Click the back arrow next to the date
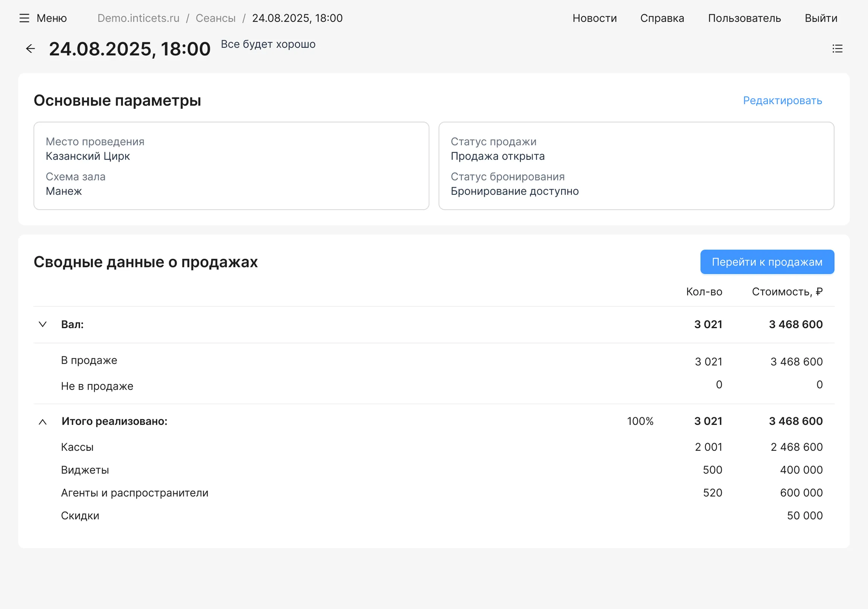This screenshot has height=609, width=868. (30, 48)
